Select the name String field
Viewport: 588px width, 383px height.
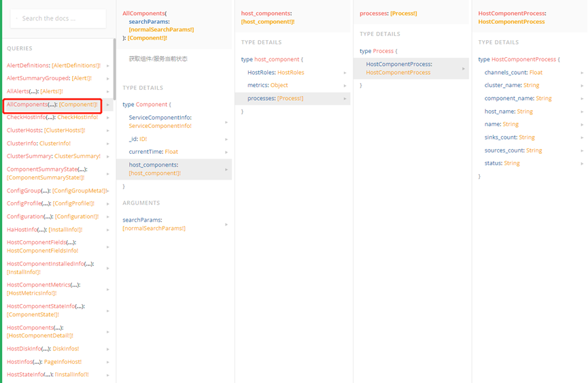tap(502, 124)
